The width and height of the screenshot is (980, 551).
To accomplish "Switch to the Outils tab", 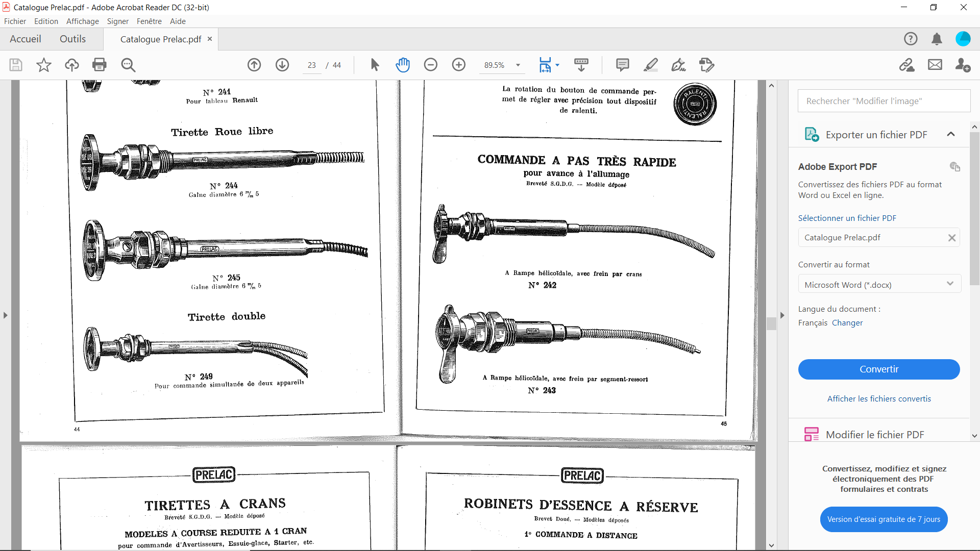I will point(72,39).
